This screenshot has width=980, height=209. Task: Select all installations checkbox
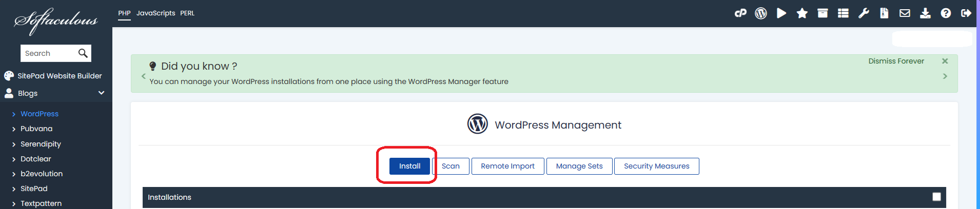pos(936,197)
